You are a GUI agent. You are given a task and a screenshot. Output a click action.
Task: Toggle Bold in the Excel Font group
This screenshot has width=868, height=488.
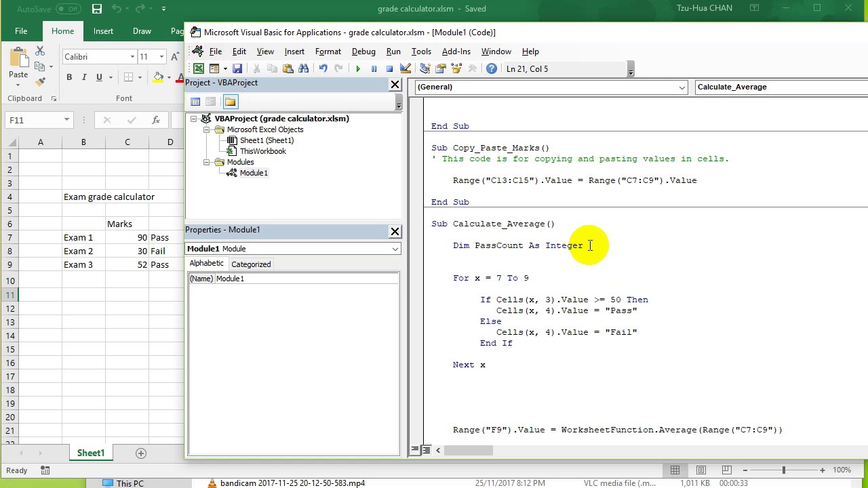coord(69,77)
